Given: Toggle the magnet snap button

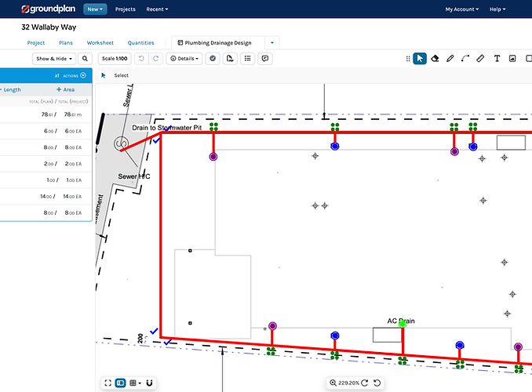Looking at the screenshot, I should (x=149, y=383).
